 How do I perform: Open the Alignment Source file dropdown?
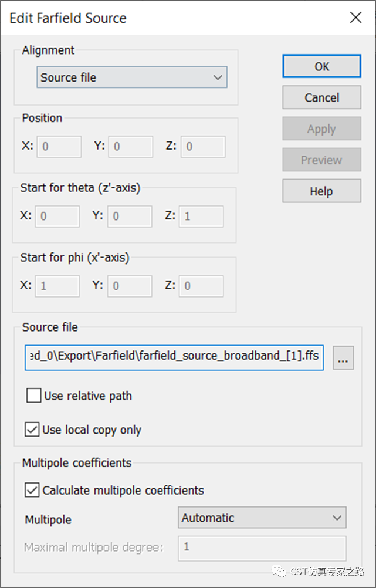[x=132, y=77]
